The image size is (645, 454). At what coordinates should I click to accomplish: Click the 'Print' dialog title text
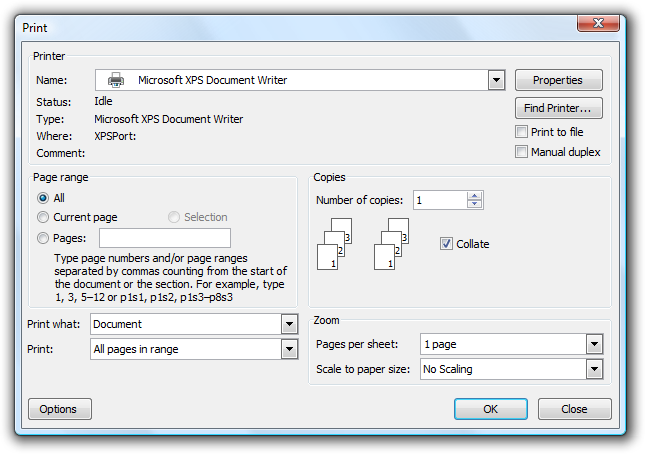pyautogui.click(x=35, y=28)
